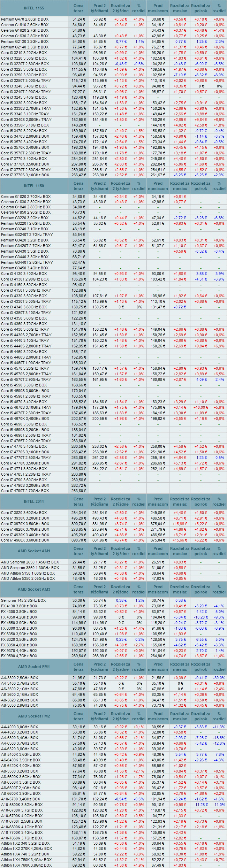Click the INTEL 1150 section header
227x868 pixels.
(x=34, y=186)
